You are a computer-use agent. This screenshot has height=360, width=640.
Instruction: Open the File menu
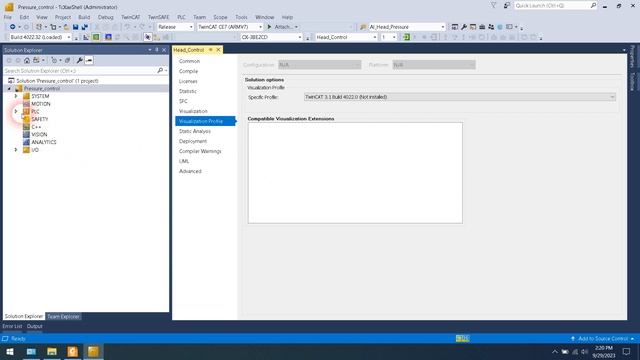(8, 17)
